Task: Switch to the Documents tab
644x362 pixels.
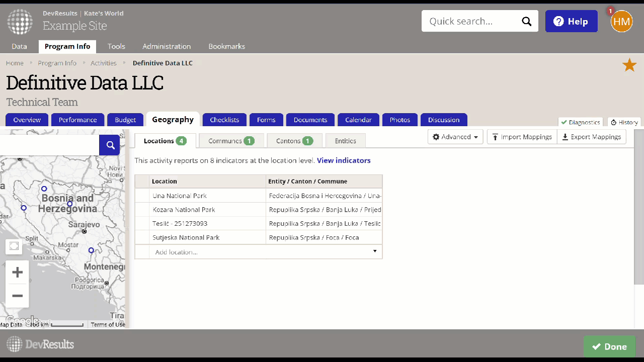Action: point(310,120)
